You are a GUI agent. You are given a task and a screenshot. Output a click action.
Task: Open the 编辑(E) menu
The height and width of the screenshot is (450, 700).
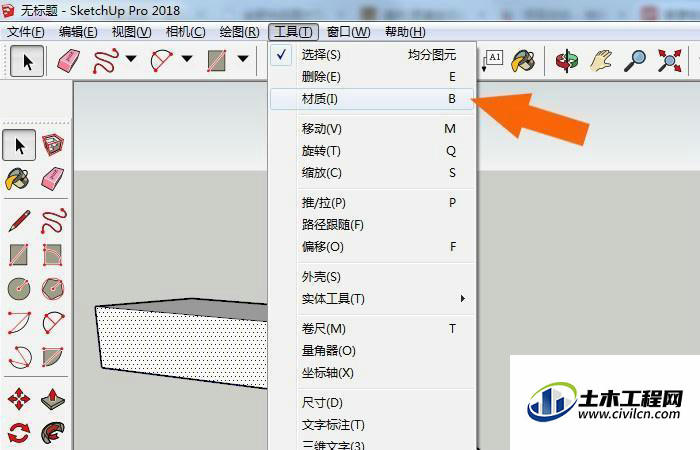tap(78, 32)
